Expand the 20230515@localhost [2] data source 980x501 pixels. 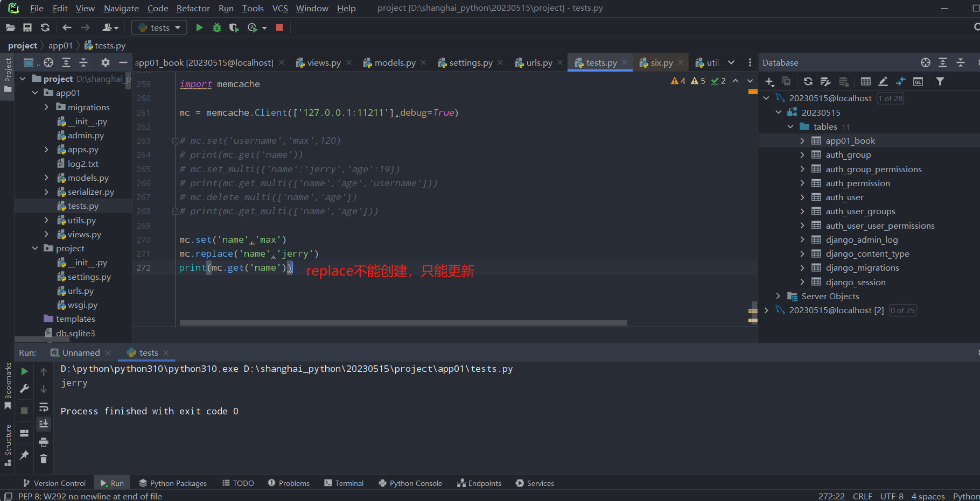766,310
